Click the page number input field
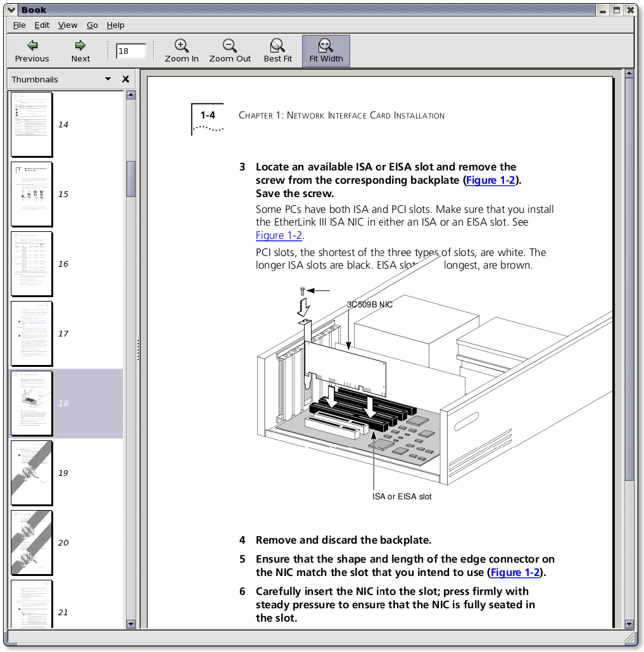Screen dimensions: 644x652 [x=131, y=51]
